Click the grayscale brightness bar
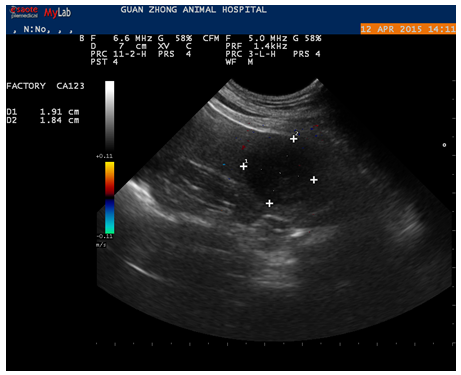Screen dimensions: 461x375 point(110,117)
